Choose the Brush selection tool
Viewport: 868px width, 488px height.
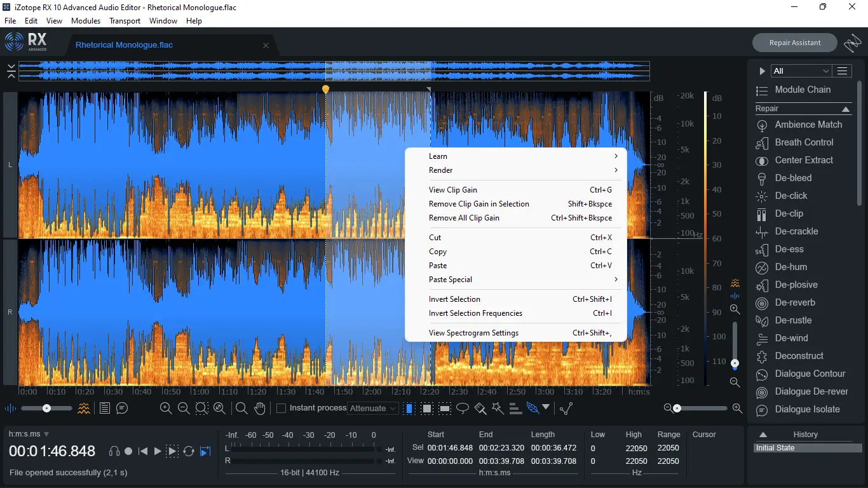[x=480, y=409]
